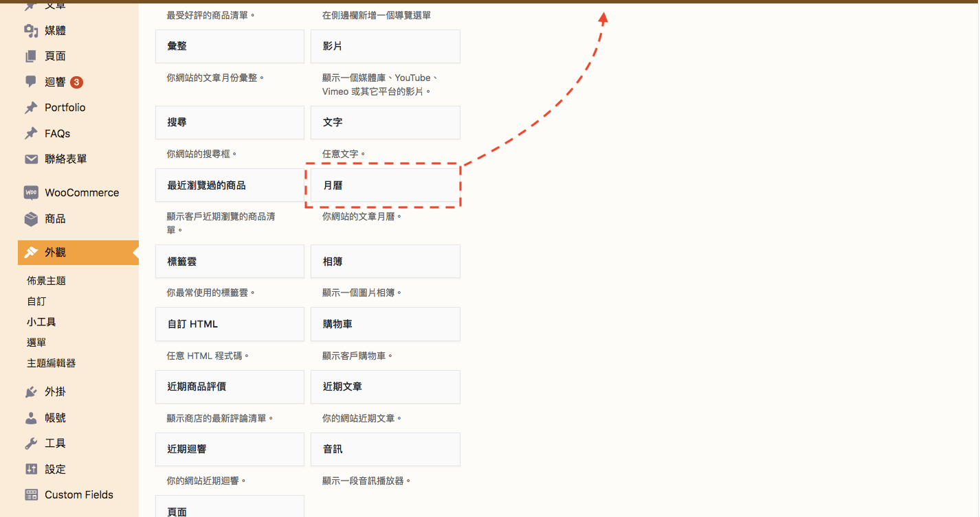Open the Custom Fields menu
The height and width of the screenshot is (517, 980).
(78, 495)
